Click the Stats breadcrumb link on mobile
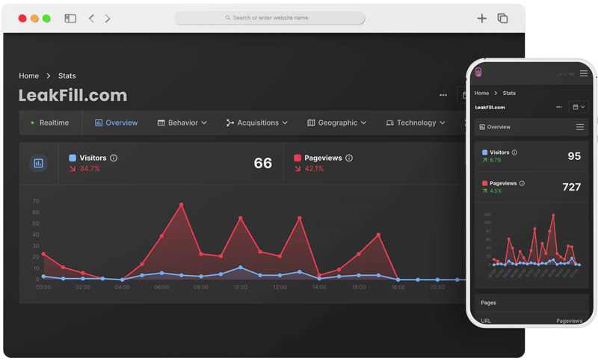598x364 pixels. [x=509, y=93]
